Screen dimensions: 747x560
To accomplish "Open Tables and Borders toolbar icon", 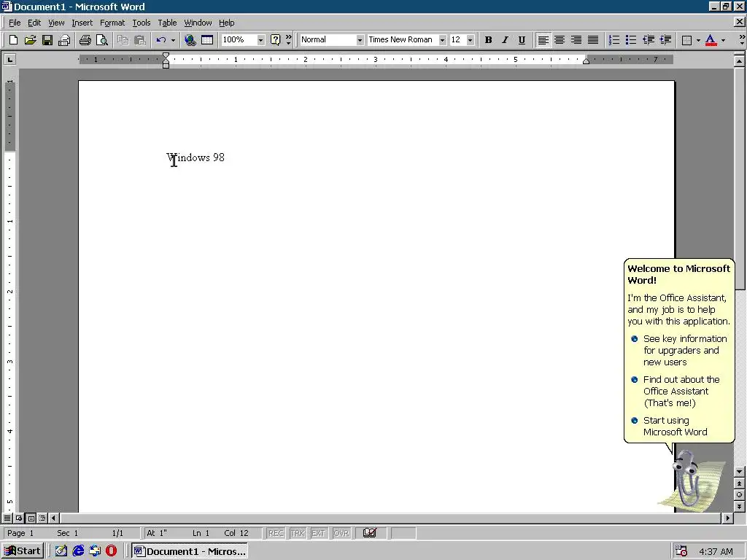I will tap(207, 40).
